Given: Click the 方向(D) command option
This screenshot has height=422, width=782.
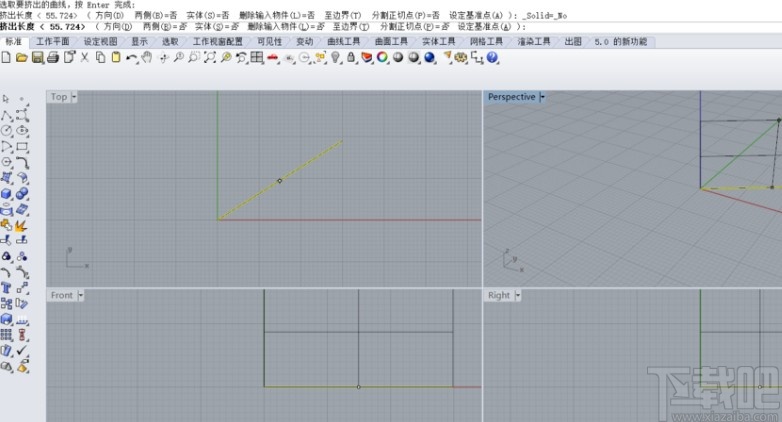Looking at the screenshot, I should [118, 26].
